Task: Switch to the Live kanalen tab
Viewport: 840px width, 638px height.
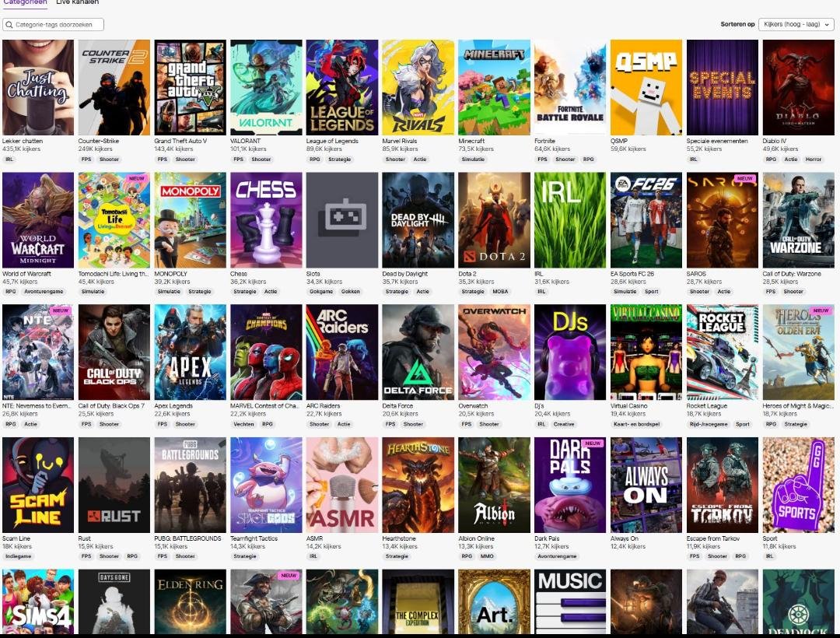Action: click(x=77, y=2)
